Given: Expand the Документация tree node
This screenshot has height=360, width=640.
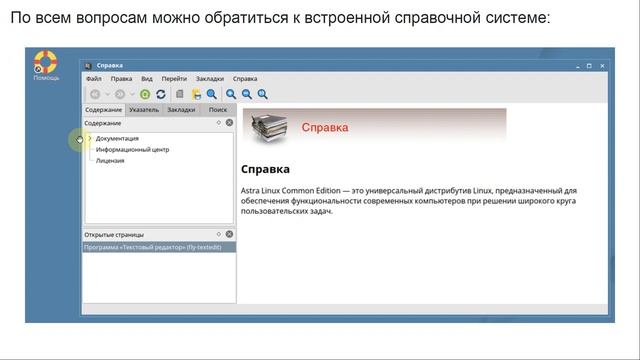Looking at the screenshot, I should point(90,138).
